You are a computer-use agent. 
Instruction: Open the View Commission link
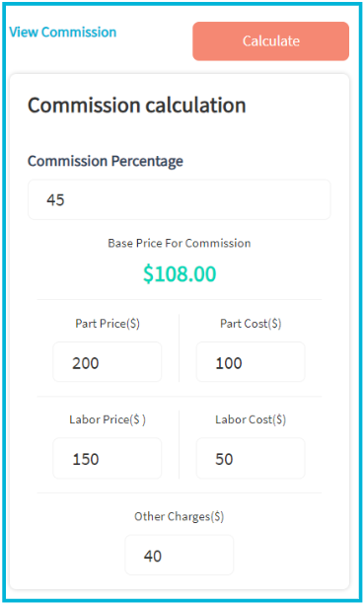63,32
